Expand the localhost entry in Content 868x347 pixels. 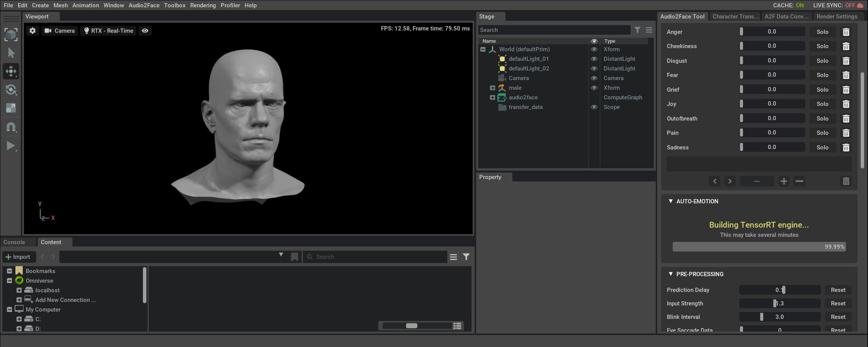point(19,291)
